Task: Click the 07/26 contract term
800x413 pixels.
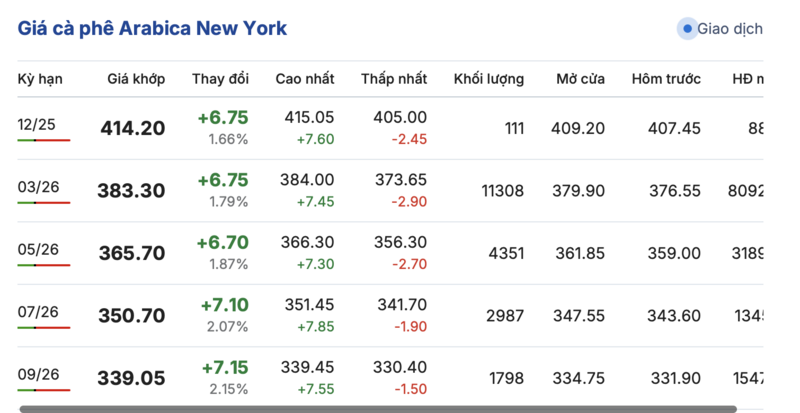Action: click(x=39, y=311)
